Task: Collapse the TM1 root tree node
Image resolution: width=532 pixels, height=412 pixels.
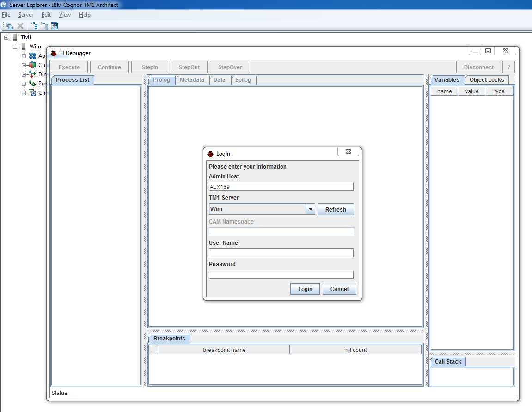Action: point(6,37)
